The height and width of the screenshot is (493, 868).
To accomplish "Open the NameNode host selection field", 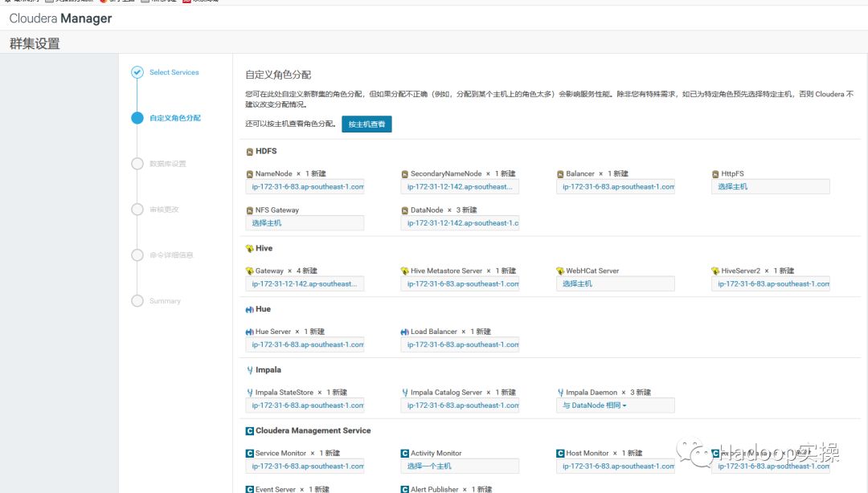I will tap(305, 187).
